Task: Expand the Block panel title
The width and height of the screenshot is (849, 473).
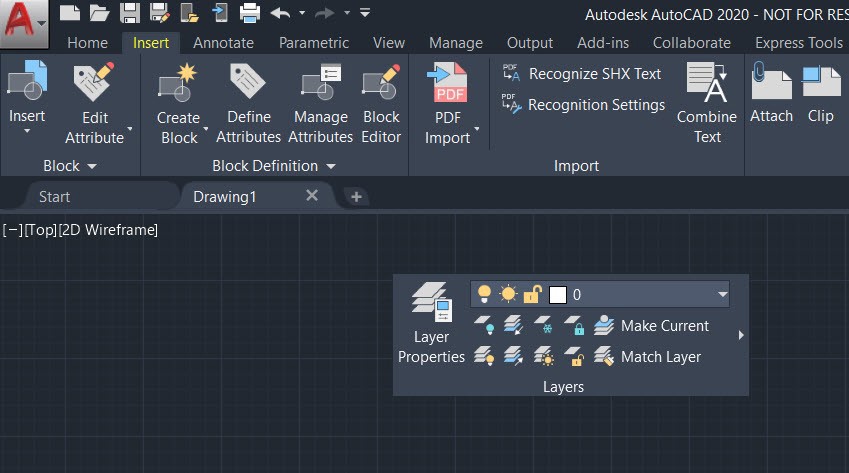Action: coord(70,166)
